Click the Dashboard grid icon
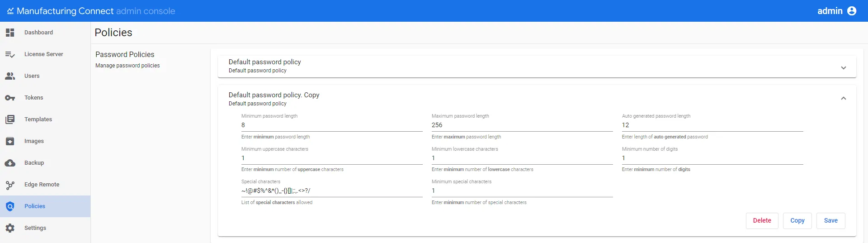 tap(10, 33)
